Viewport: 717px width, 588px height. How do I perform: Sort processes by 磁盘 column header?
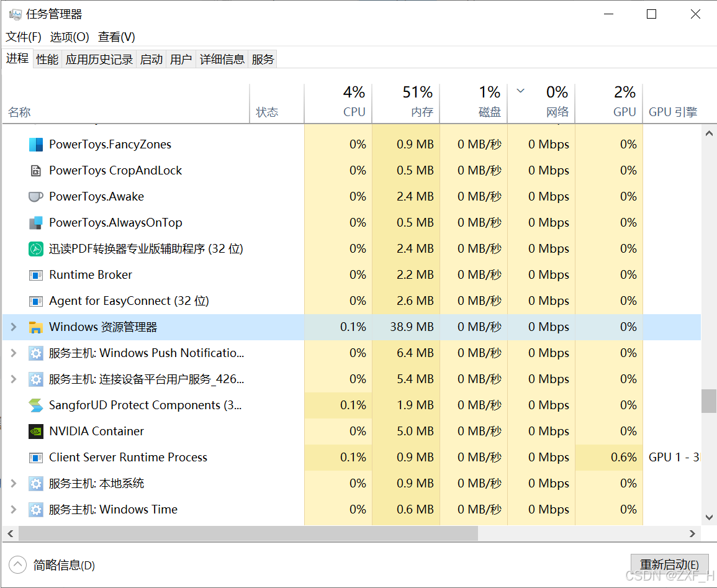pyautogui.click(x=474, y=104)
